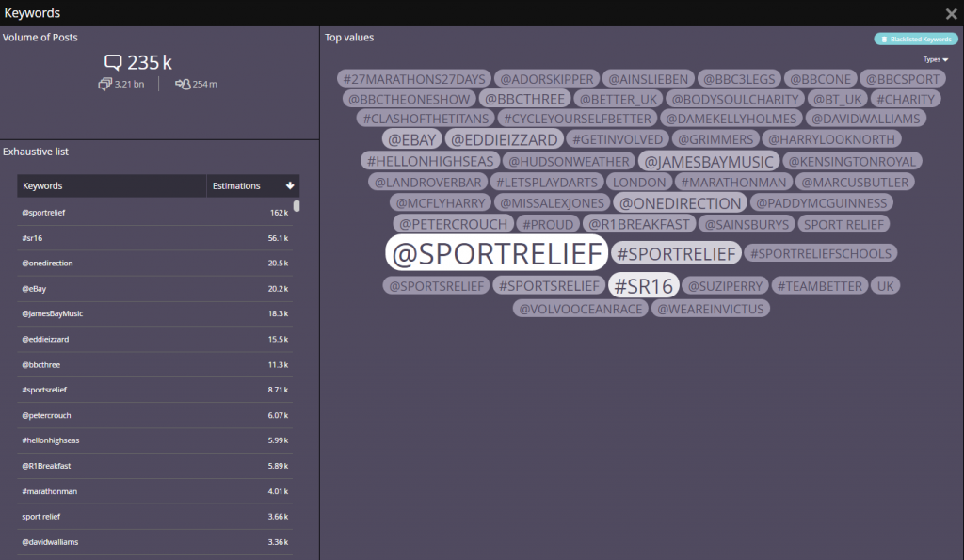The width and height of the screenshot is (964, 560).
Task: Click the #LETSPLAYDARTS tag
Action: coord(547,182)
